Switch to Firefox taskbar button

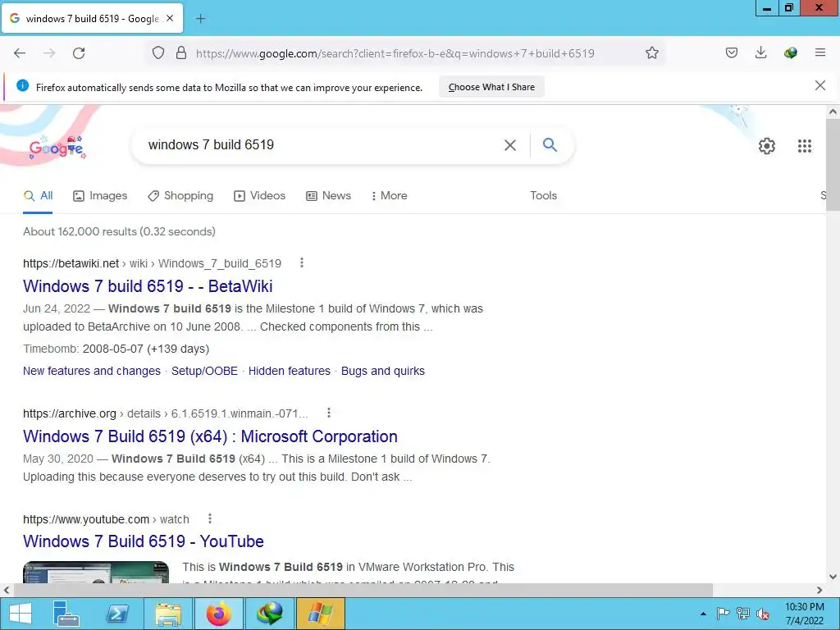pyautogui.click(x=218, y=614)
